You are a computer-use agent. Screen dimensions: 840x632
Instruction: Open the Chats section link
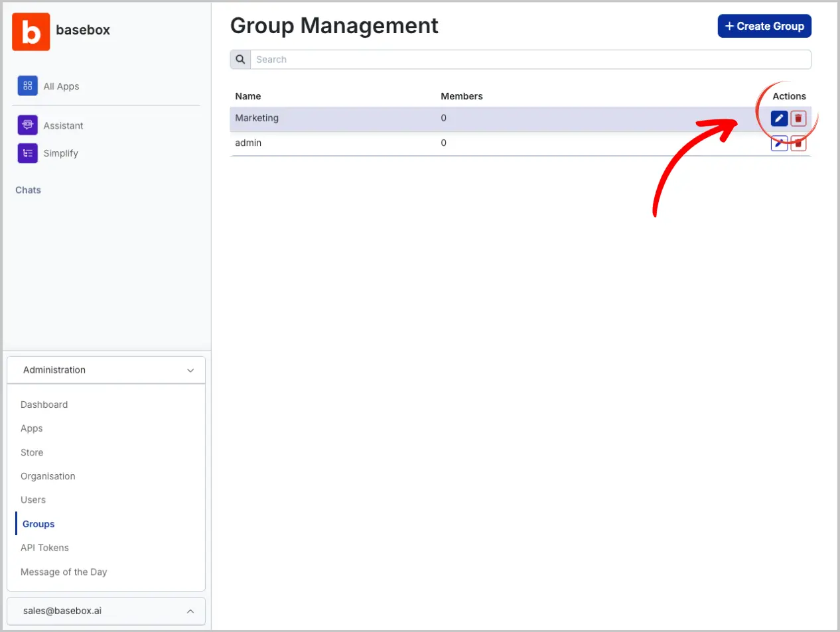pyautogui.click(x=28, y=190)
